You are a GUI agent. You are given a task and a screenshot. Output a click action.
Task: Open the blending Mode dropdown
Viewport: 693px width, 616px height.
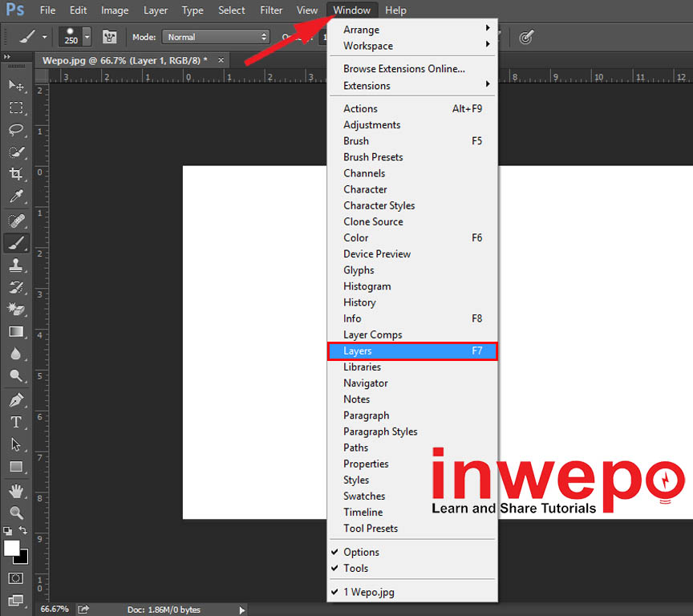(216, 37)
